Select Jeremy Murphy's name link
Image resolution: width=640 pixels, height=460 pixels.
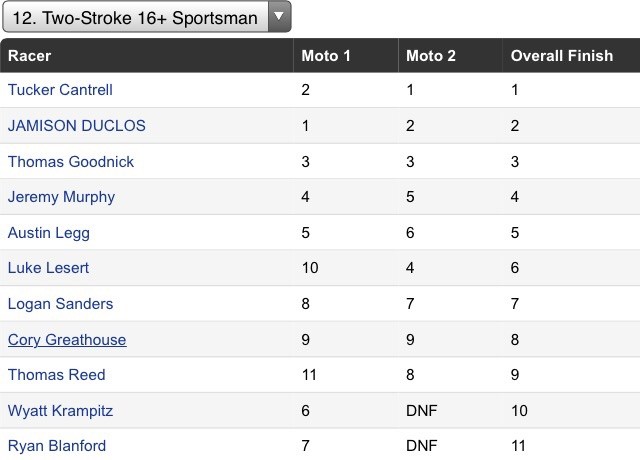click(x=61, y=197)
